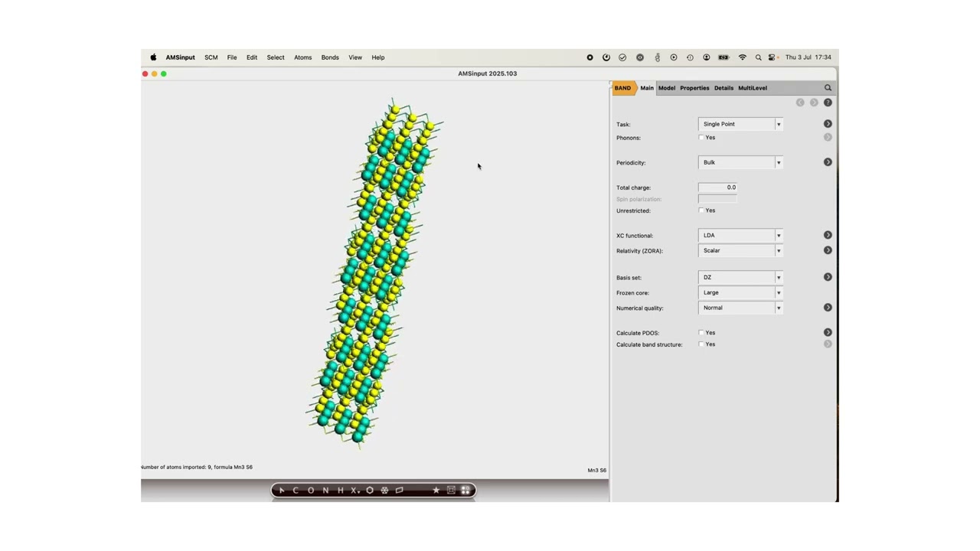
Task: Select the crystal snowflake tool
Action: (x=384, y=491)
